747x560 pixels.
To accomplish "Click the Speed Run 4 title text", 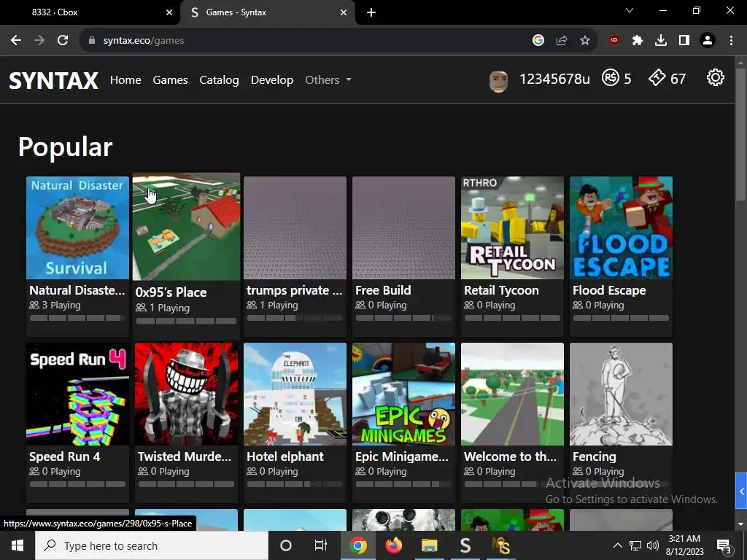I will (65, 456).
